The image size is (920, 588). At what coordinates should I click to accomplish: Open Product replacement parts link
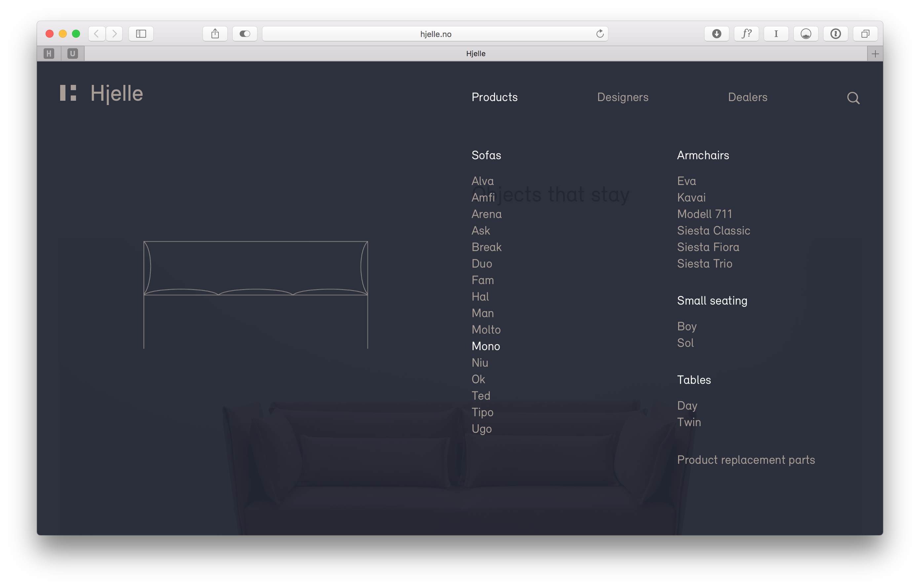(x=746, y=460)
